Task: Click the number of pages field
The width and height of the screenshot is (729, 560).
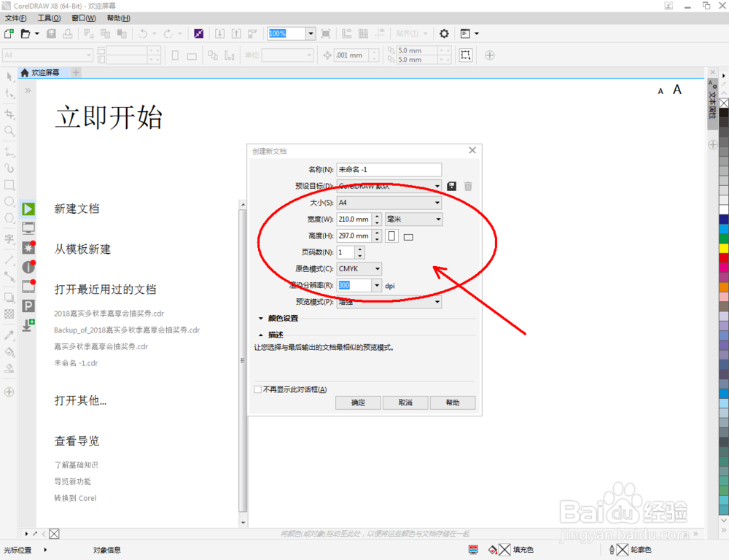Action: [346, 252]
